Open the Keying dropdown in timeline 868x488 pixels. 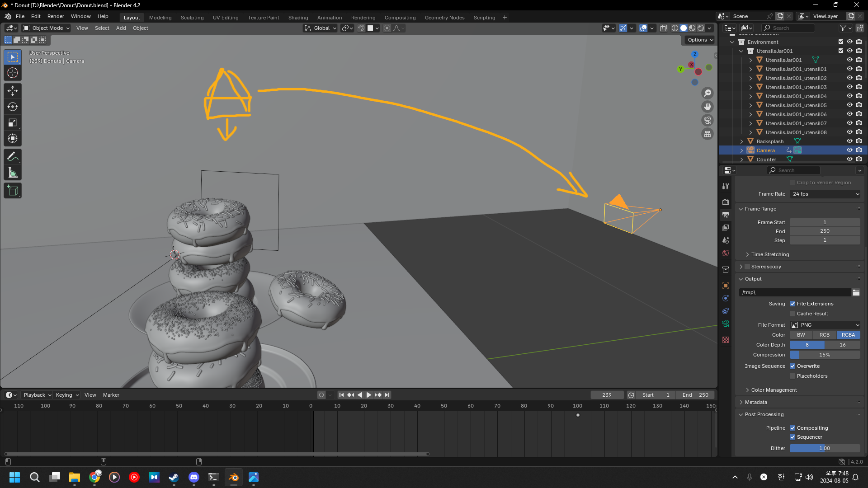pyautogui.click(x=67, y=395)
